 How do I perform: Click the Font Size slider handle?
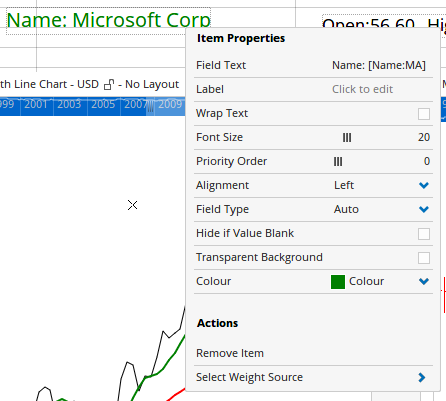point(347,137)
